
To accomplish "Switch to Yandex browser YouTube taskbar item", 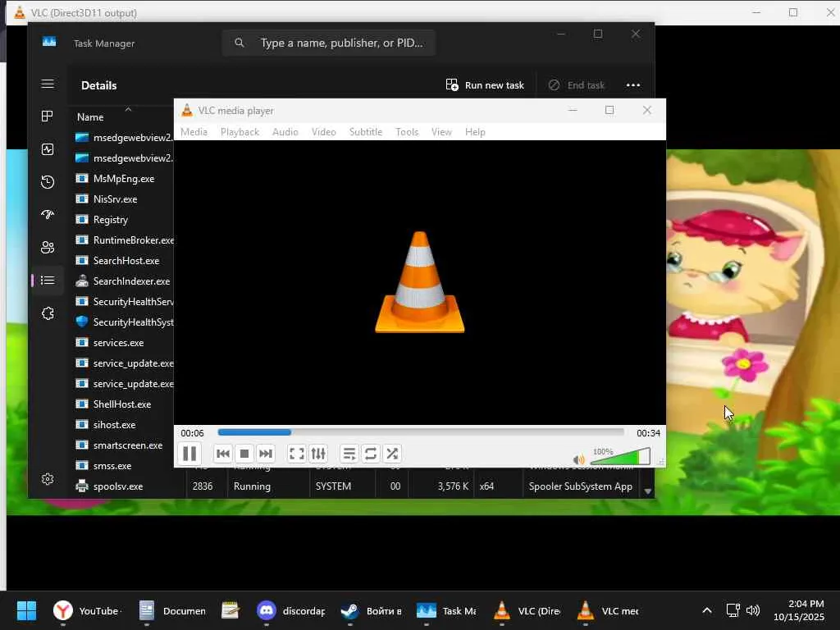I will 87,610.
